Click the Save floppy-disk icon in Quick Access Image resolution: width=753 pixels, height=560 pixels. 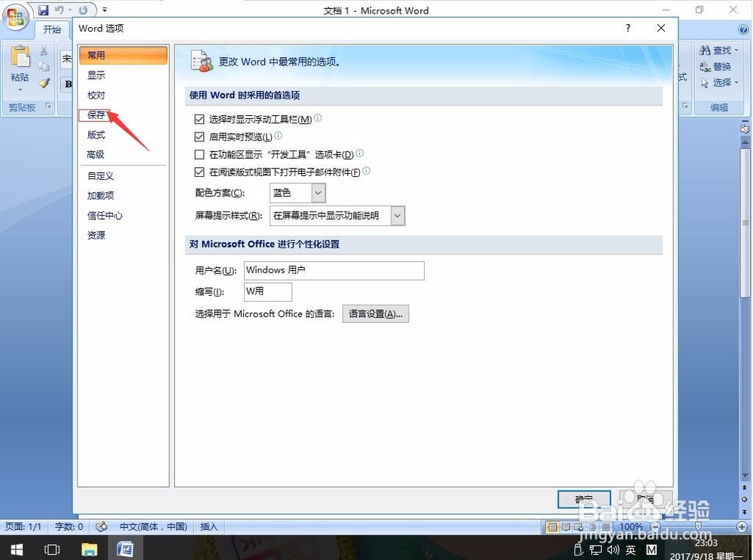pyautogui.click(x=43, y=10)
